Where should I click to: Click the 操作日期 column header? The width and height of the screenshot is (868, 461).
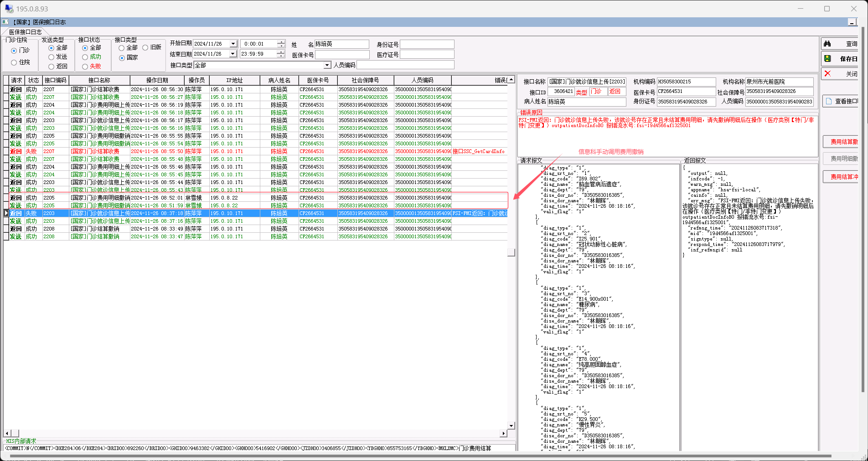(157, 81)
